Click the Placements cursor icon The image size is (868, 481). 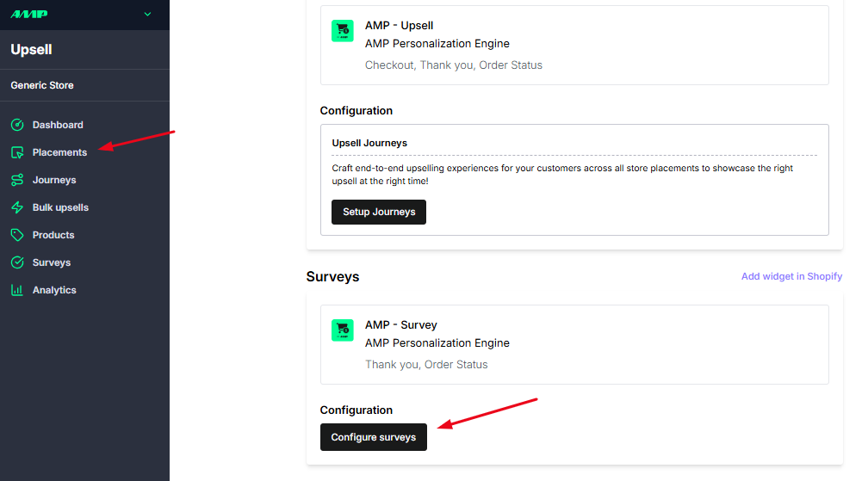click(17, 152)
